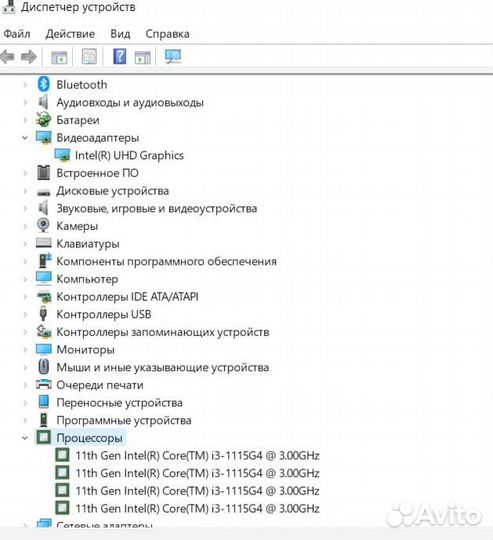Collapse the Процессоры node
Screen dimensions: 493x540
point(25,438)
